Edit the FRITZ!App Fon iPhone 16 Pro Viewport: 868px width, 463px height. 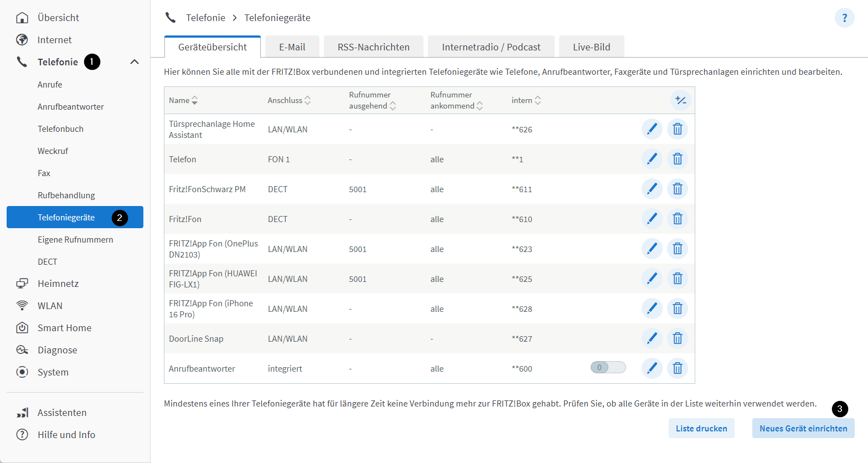(652, 308)
